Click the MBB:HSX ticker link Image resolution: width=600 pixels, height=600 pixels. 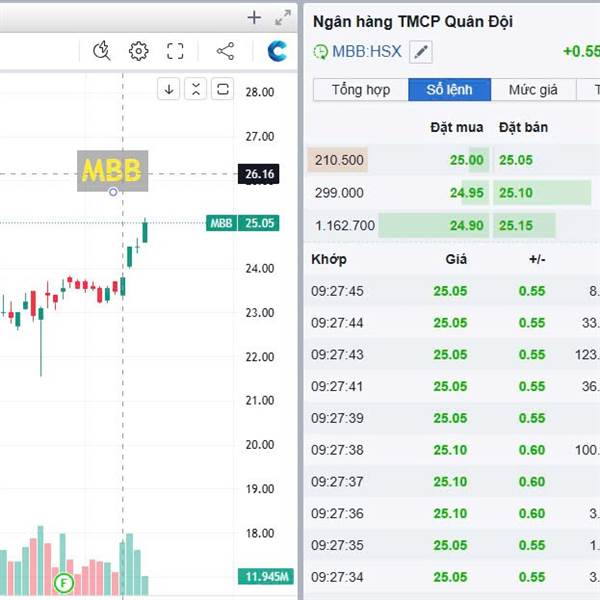click(367, 52)
